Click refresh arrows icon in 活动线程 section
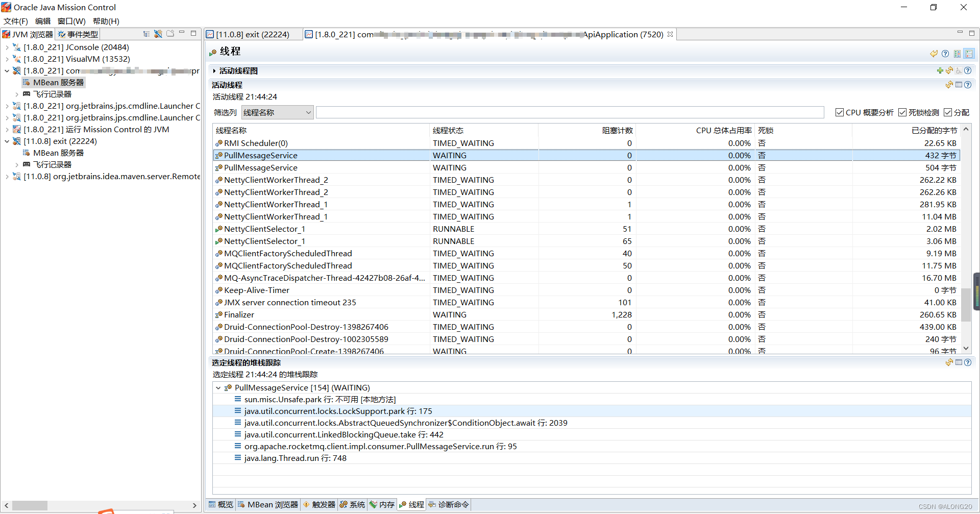The width and height of the screenshot is (980, 514). tap(949, 85)
